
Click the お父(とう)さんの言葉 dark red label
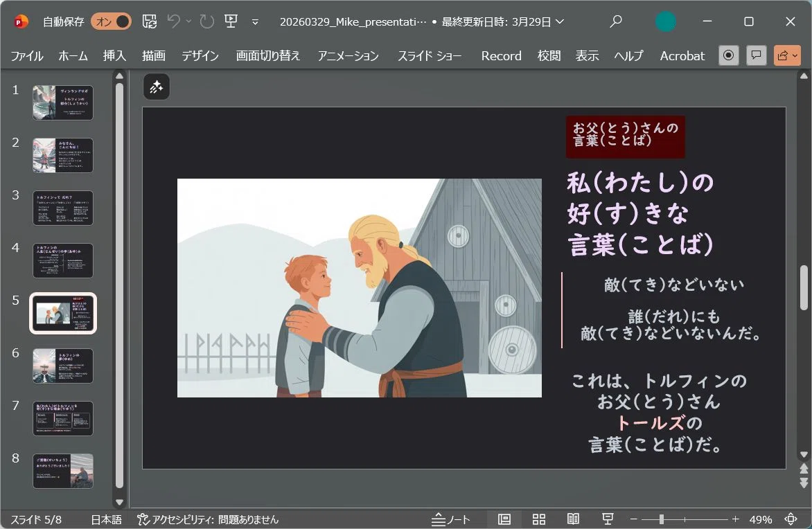[626, 136]
